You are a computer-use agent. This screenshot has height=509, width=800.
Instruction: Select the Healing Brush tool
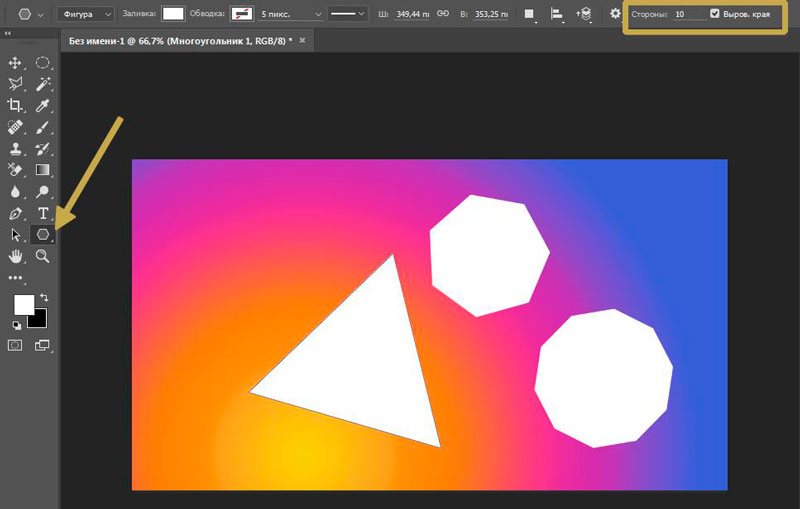15,127
